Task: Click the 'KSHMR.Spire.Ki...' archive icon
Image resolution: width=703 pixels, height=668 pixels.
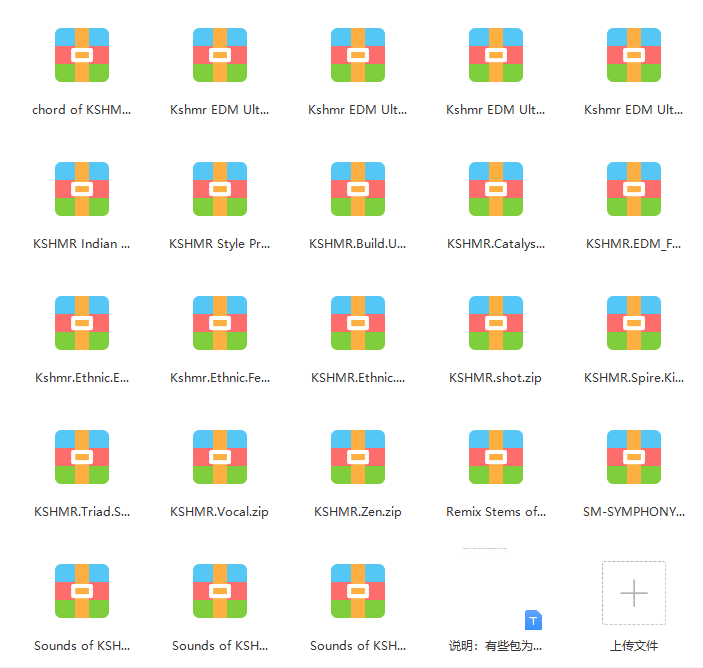Action: (634, 323)
